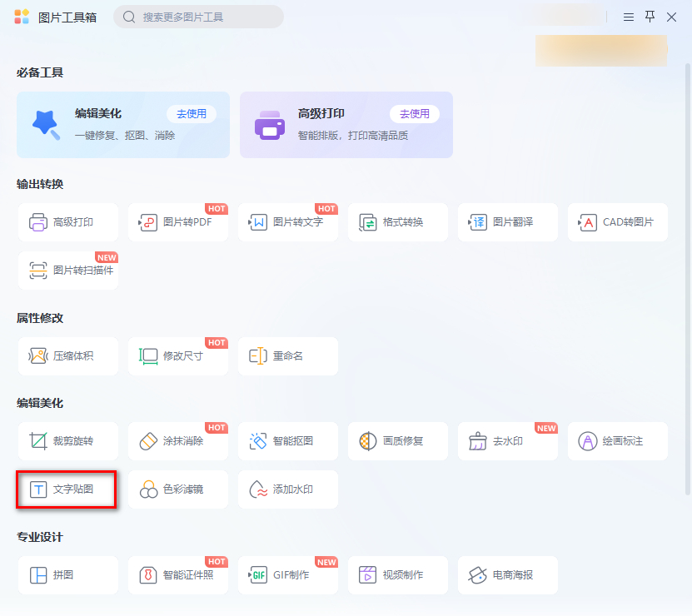Select the 智能抠图 smart cutout tool
Screen dimensions: 692x616
pyautogui.click(x=287, y=440)
